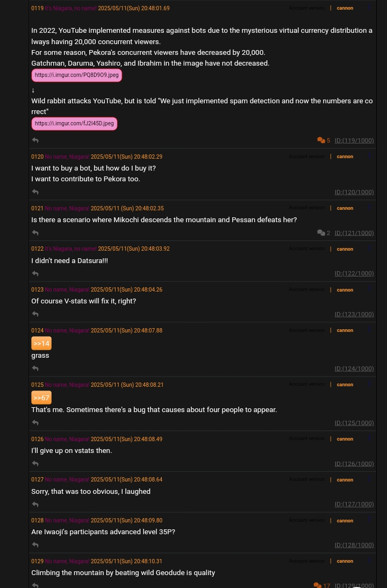Jump to quoted post >>67

[41, 398]
